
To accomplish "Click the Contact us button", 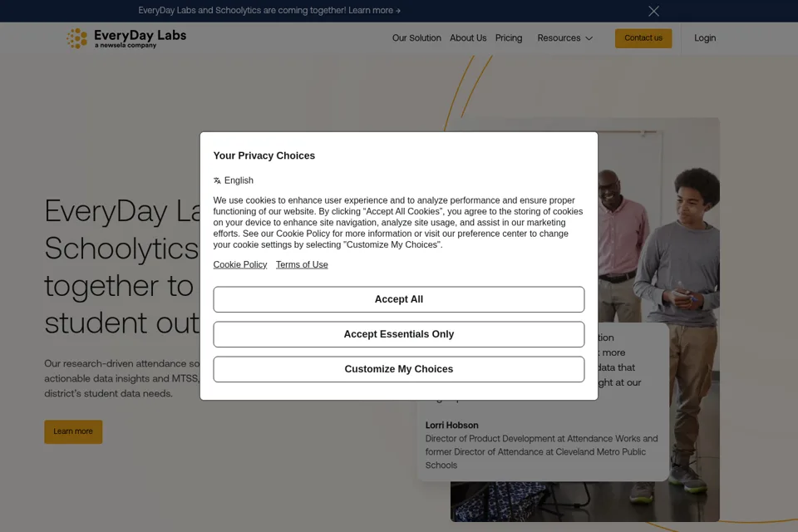I will pos(643,38).
